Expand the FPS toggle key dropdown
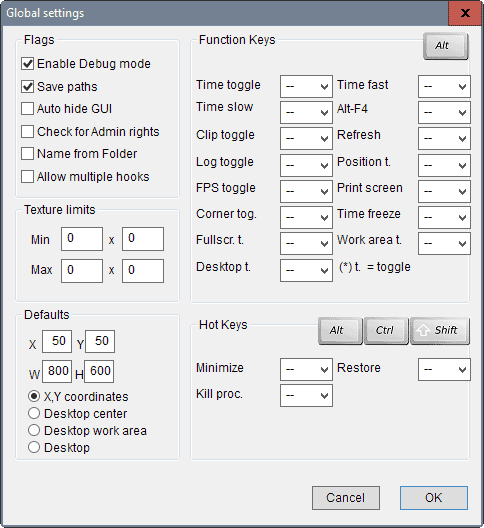This screenshot has width=484, height=528. [306, 191]
